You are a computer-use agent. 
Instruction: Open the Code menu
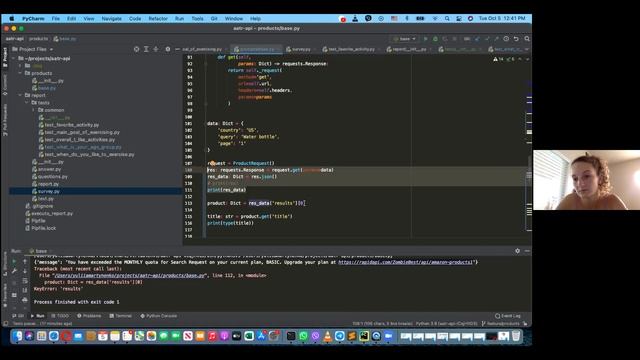coord(135,18)
